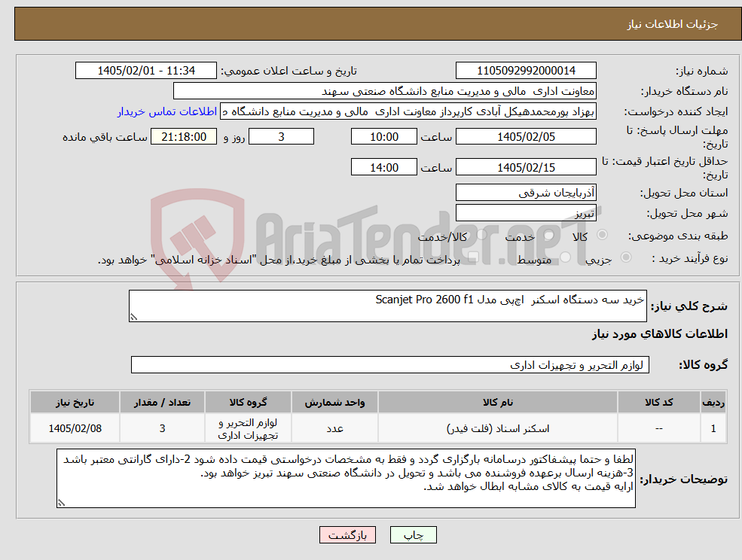Screen dimensions: 742x560
Task: Click the price validity date 1405/02/15
Action: click(x=526, y=167)
